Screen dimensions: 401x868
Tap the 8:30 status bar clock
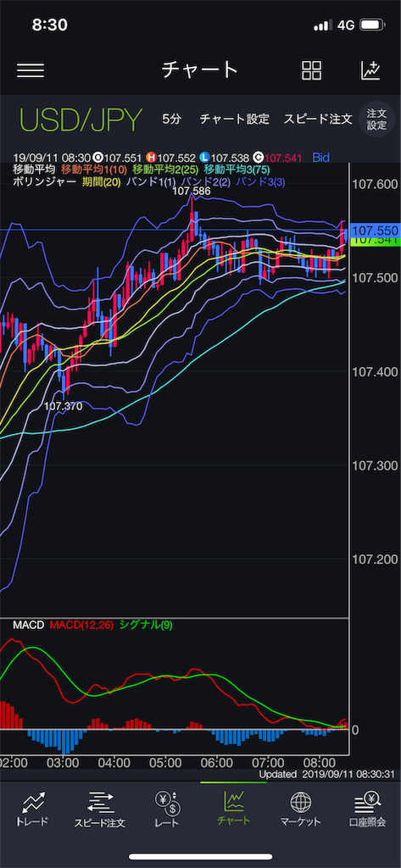pos(49,25)
